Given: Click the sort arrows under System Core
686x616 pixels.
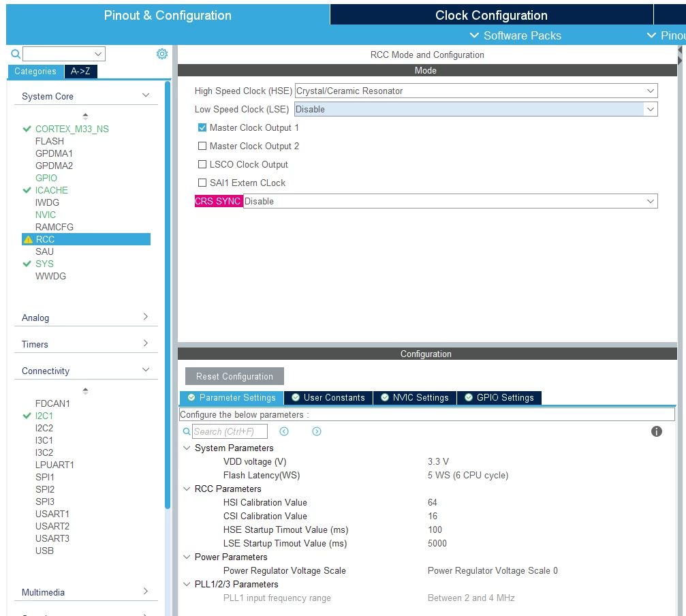Looking at the screenshot, I should pyautogui.click(x=85, y=117).
